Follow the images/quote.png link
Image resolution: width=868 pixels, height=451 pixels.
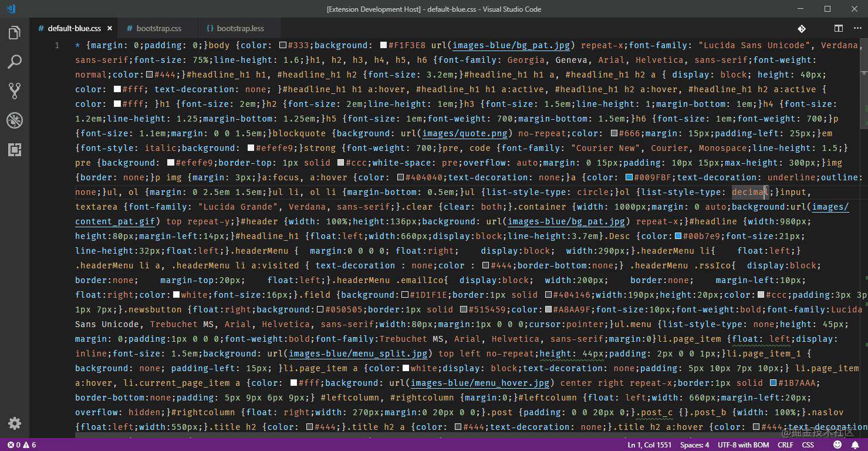[464, 133]
